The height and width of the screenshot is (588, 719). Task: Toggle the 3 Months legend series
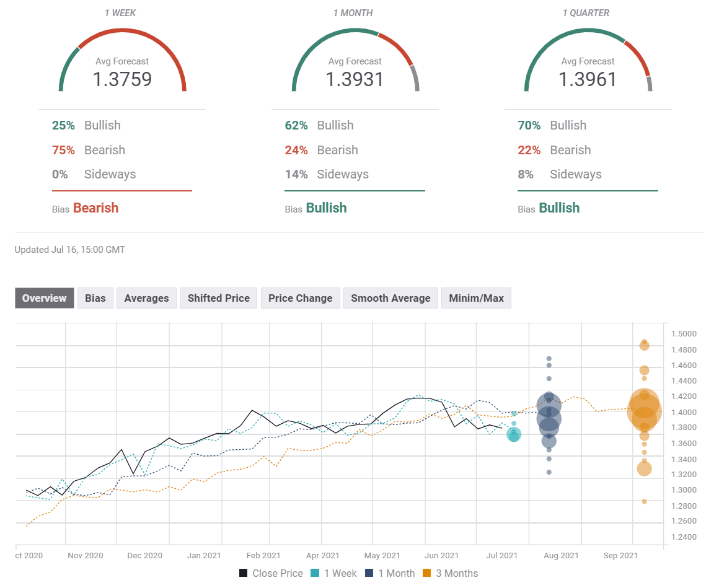click(451, 573)
